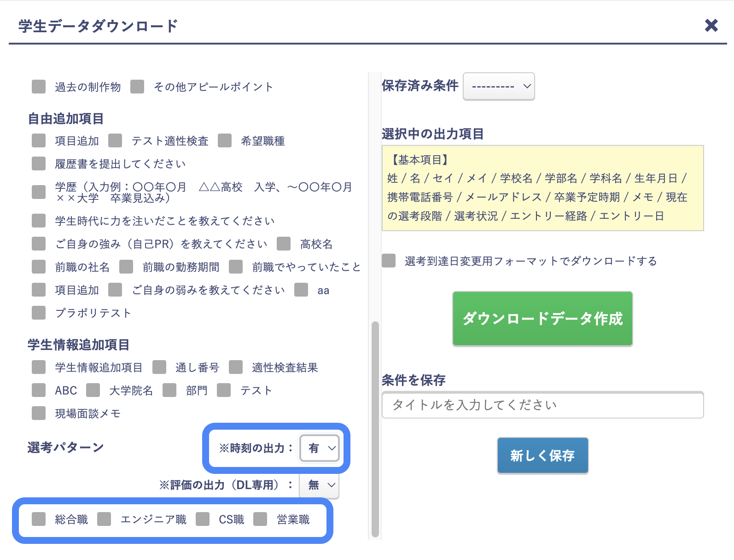Click the ダウンロードデータ作成 button
This screenshot has height=560, width=734.
point(542,319)
